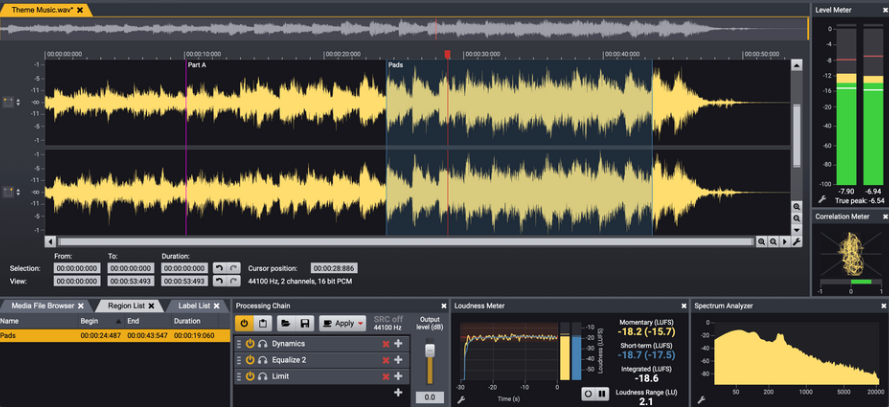This screenshot has height=407, width=889.
Task: Save the processing chain with disk icon
Action: pyautogui.click(x=304, y=324)
